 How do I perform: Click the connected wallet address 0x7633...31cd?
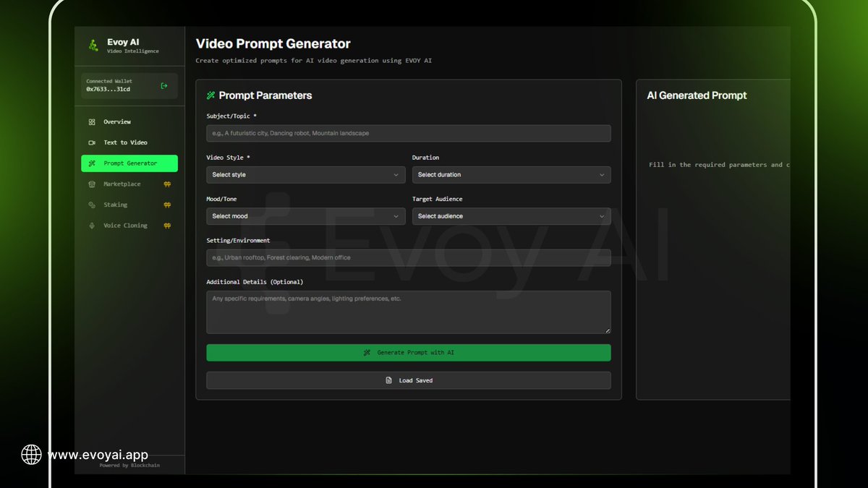(x=109, y=90)
